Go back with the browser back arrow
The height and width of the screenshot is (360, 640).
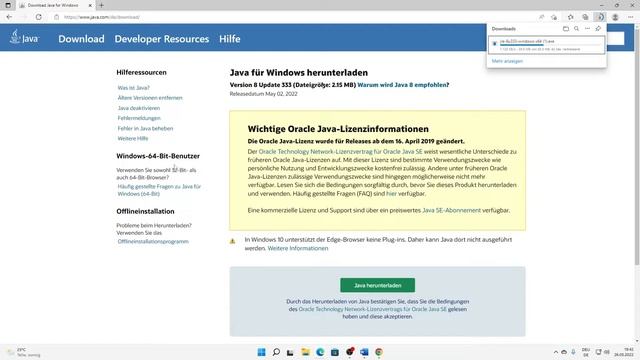click(x=9, y=17)
